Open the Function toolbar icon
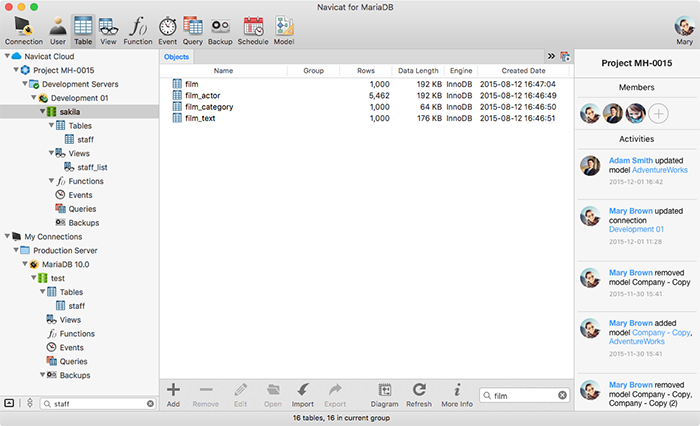 pos(138,30)
